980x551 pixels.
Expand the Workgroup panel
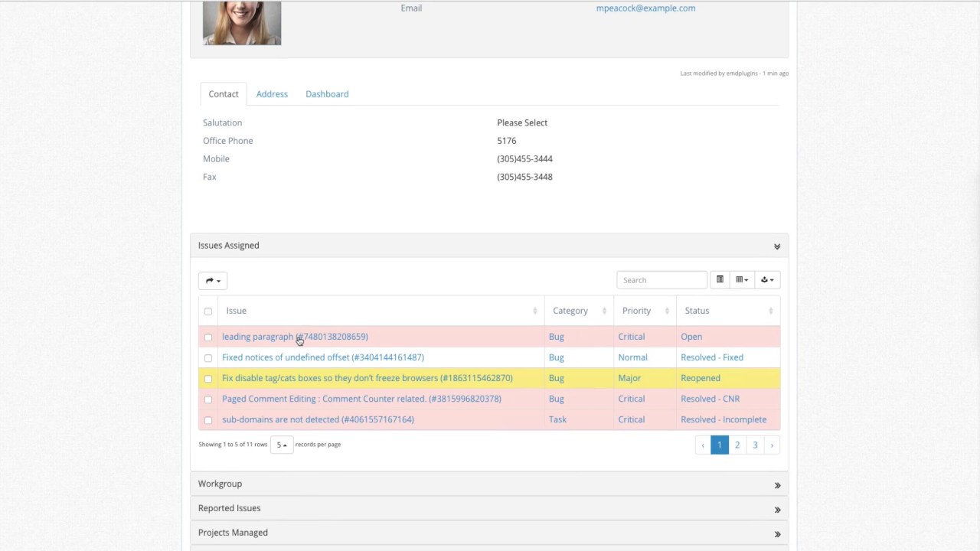[x=776, y=485]
